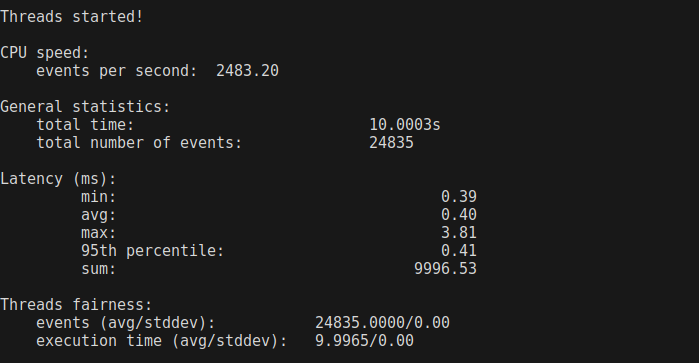Click the total time value 10.0003s
Image resolution: width=699 pixels, height=363 pixels.
[405, 125]
